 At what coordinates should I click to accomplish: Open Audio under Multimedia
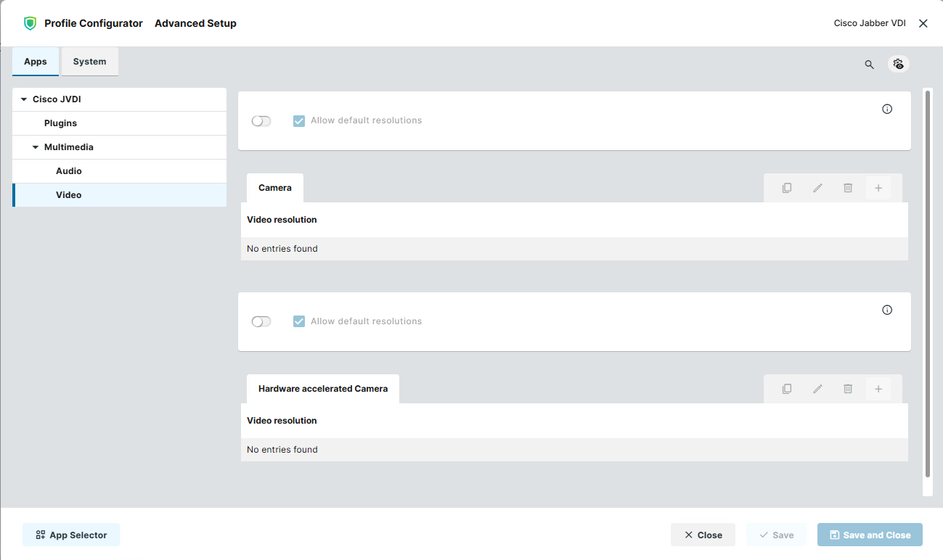pyautogui.click(x=120, y=171)
